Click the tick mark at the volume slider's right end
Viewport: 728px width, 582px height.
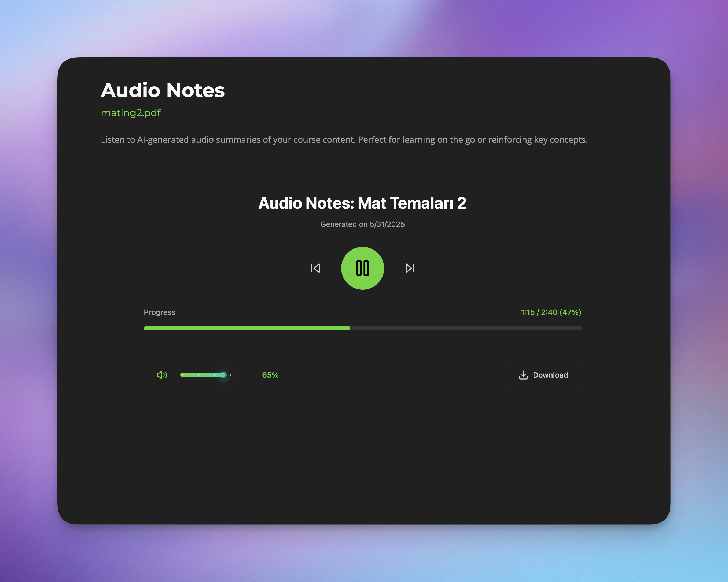coord(230,375)
